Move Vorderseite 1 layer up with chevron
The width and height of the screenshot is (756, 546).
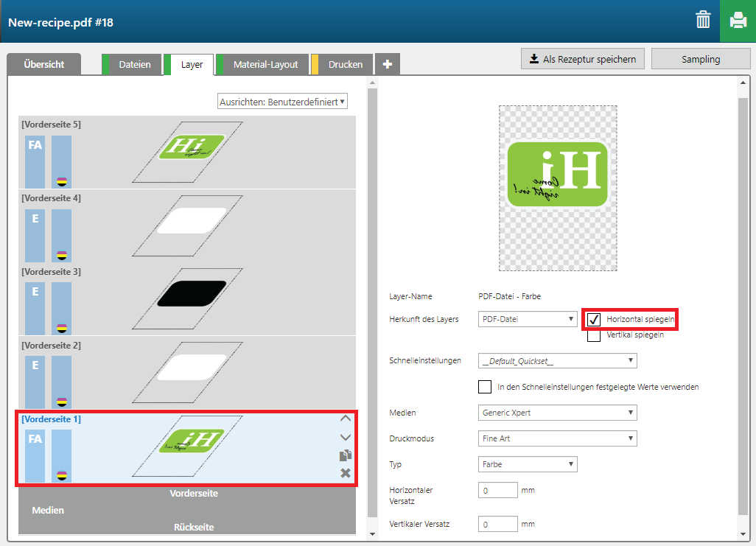tap(345, 419)
